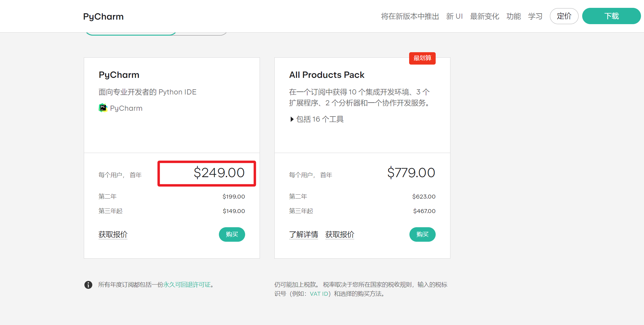
Task: Click the All Products Pack heading
Action: pyautogui.click(x=327, y=75)
